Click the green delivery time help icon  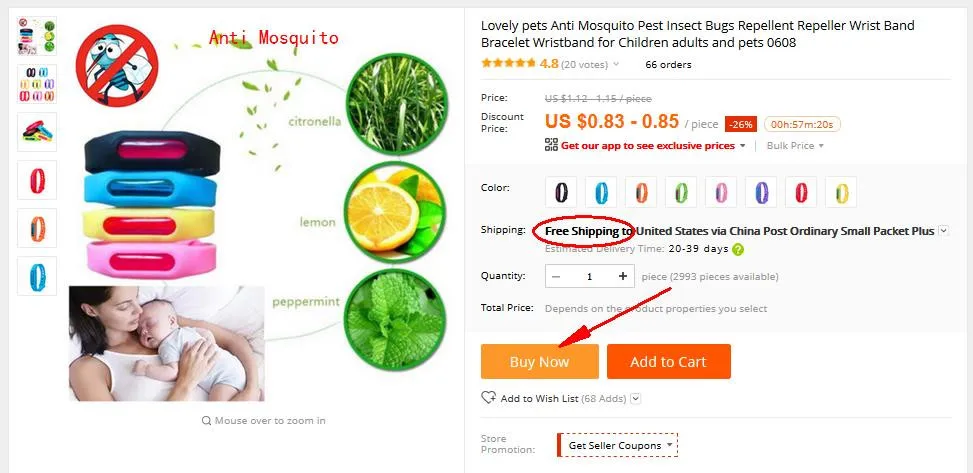(x=737, y=250)
